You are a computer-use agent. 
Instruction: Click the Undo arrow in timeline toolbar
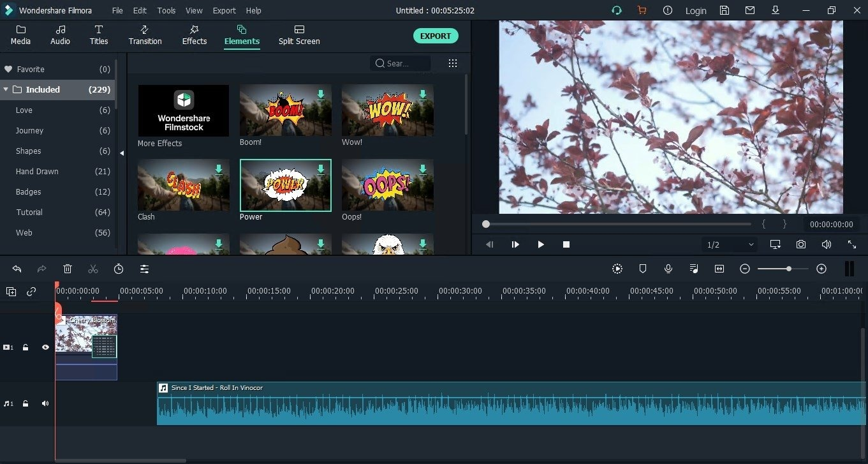(x=17, y=269)
